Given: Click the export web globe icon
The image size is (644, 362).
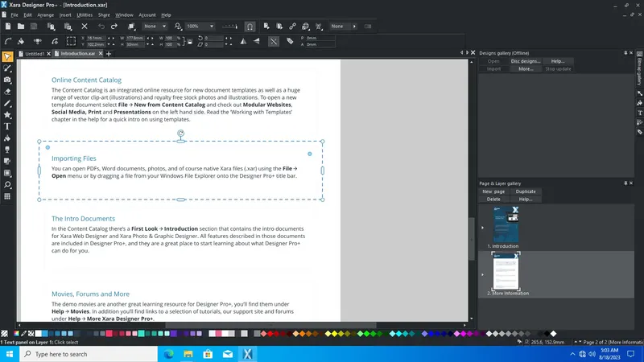Looking at the screenshot, I should click(306, 27).
